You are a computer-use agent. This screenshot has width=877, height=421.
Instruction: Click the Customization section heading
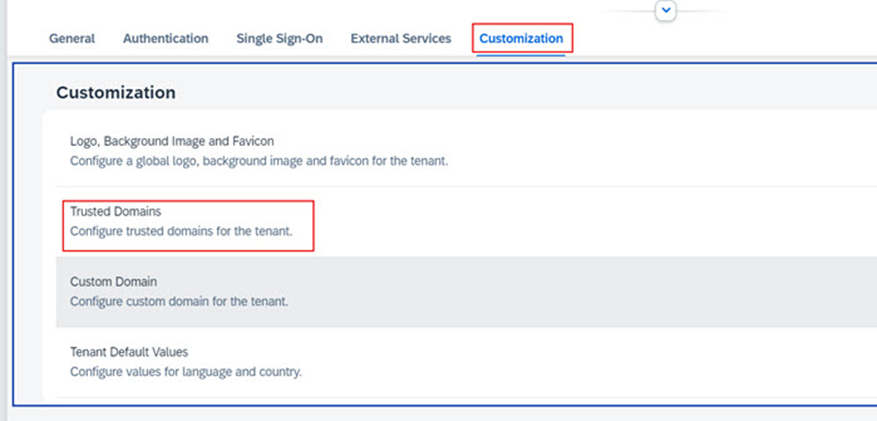[116, 93]
